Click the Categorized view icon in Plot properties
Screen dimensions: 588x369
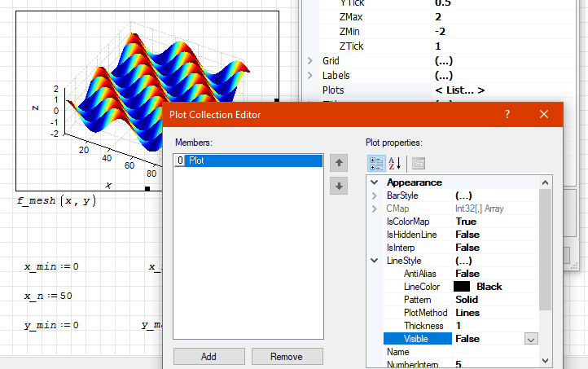click(x=376, y=164)
